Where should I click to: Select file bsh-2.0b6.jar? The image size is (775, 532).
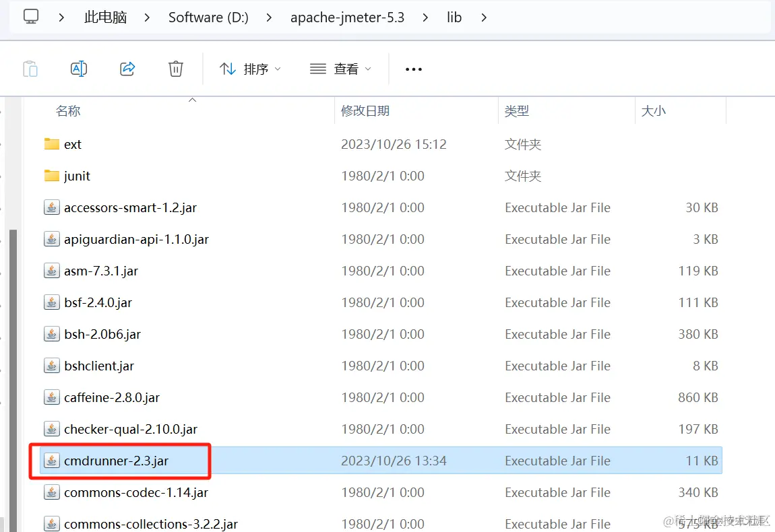pos(102,335)
